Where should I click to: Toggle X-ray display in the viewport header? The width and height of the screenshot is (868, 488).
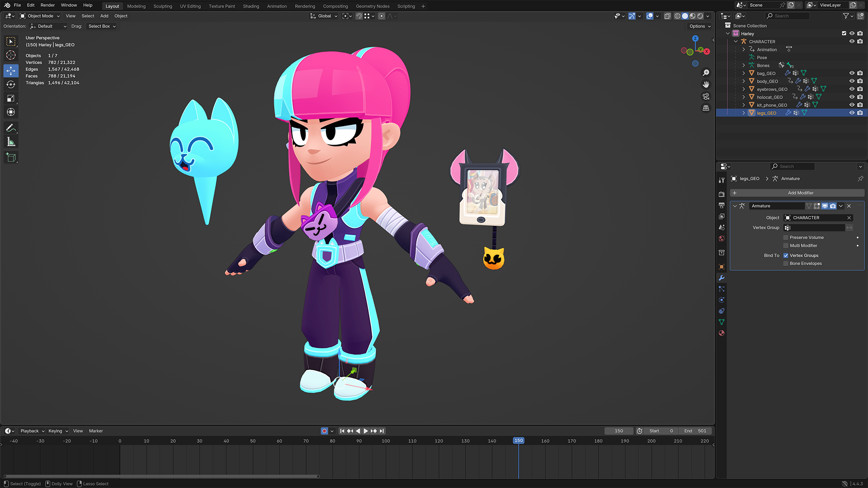667,16
